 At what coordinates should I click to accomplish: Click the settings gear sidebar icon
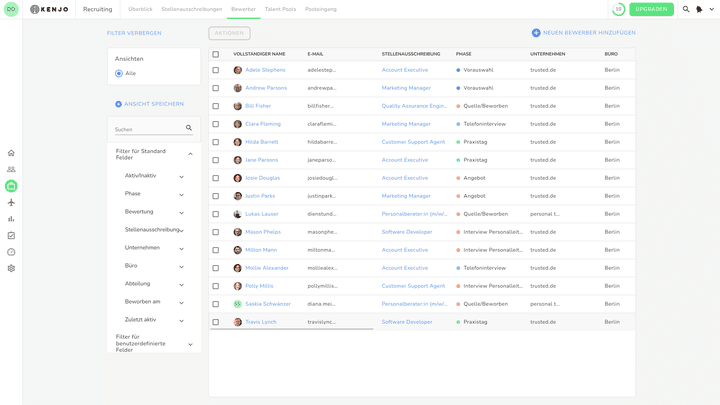click(11, 268)
